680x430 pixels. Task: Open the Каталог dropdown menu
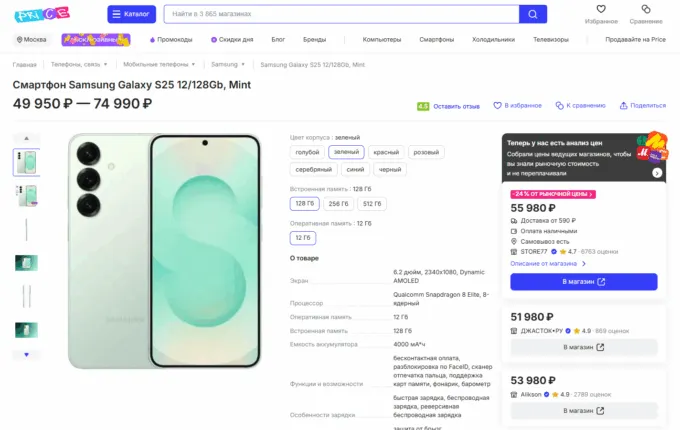(132, 14)
